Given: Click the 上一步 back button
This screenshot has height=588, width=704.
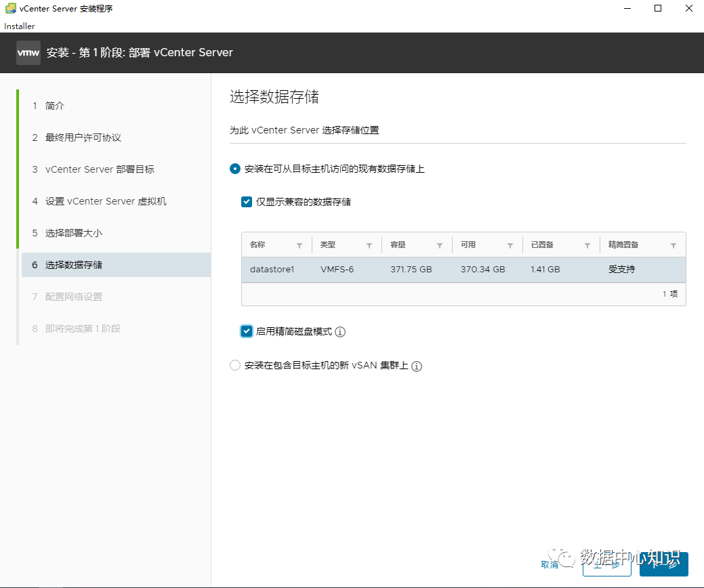Looking at the screenshot, I should 606,564.
